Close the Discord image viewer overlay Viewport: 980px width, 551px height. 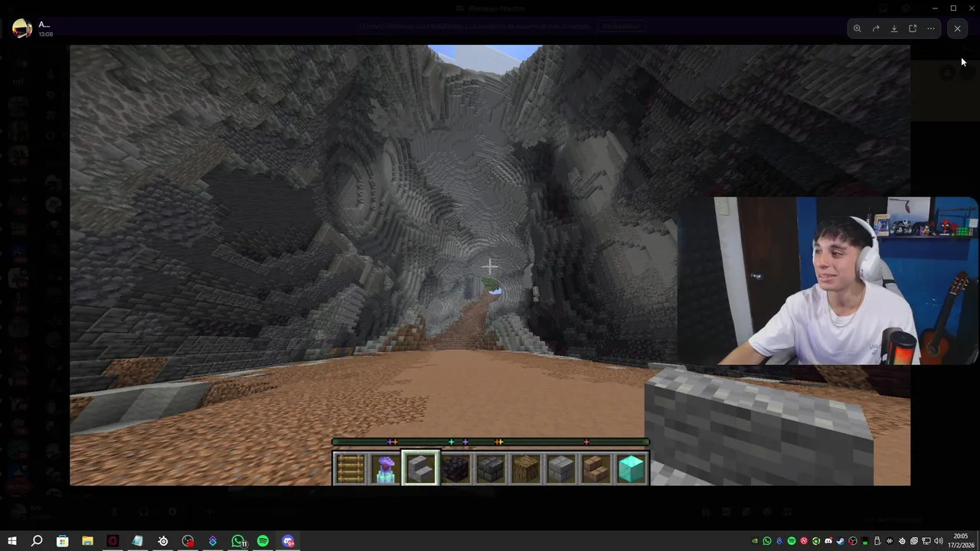pyautogui.click(x=957, y=28)
